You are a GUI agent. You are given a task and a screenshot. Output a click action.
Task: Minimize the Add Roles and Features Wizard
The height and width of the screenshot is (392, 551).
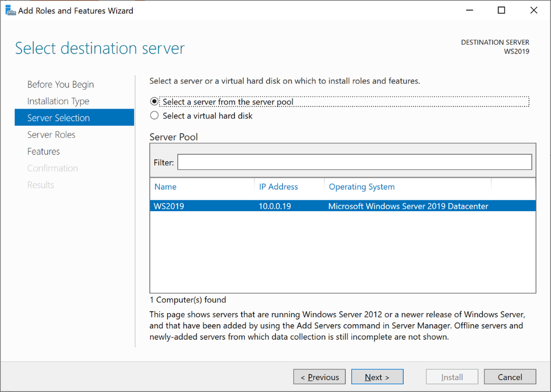(469, 10)
